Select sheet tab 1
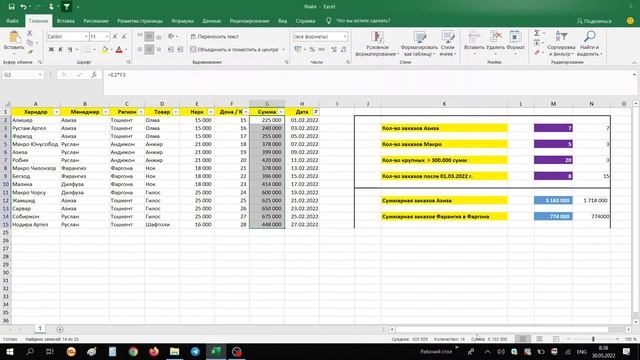Viewport: 640px width, 360px height. pos(40,329)
